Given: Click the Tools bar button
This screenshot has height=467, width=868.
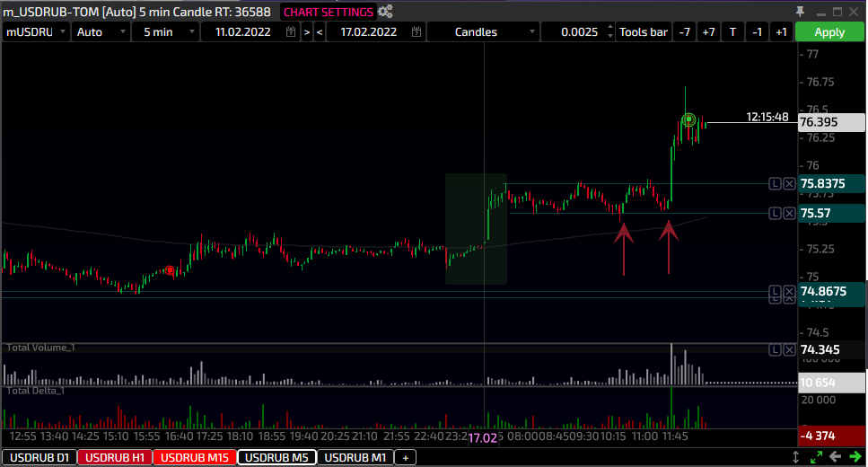Looking at the screenshot, I should coord(644,31).
